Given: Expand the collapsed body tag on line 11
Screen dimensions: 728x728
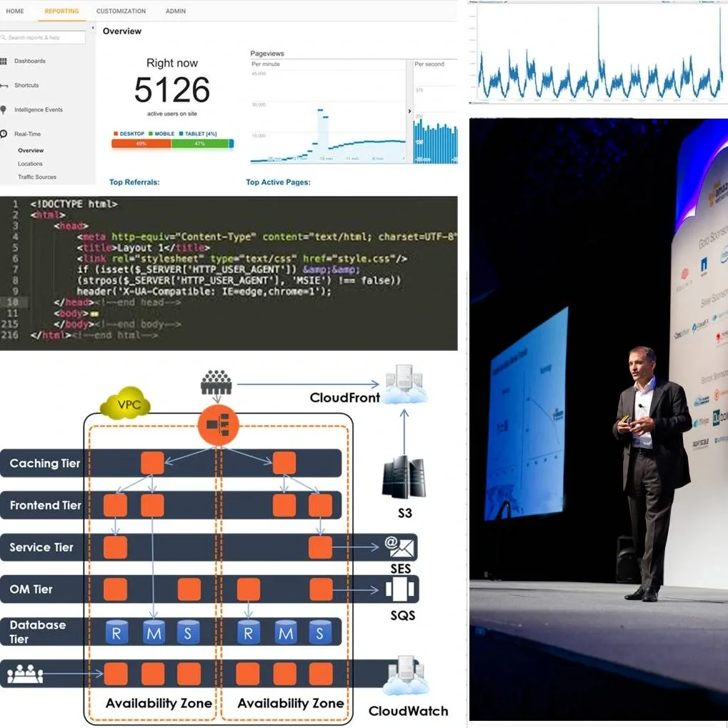Looking at the screenshot, I should (94, 314).
